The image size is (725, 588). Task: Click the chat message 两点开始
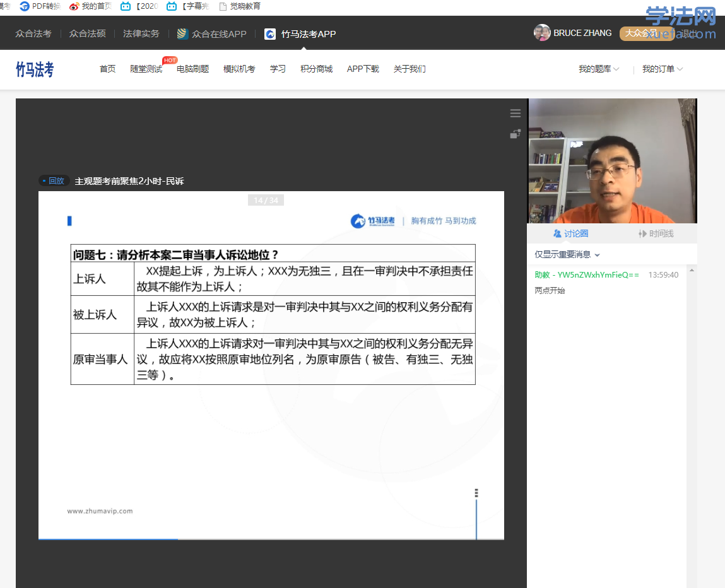pyautogui.click(x=550, y=290)
